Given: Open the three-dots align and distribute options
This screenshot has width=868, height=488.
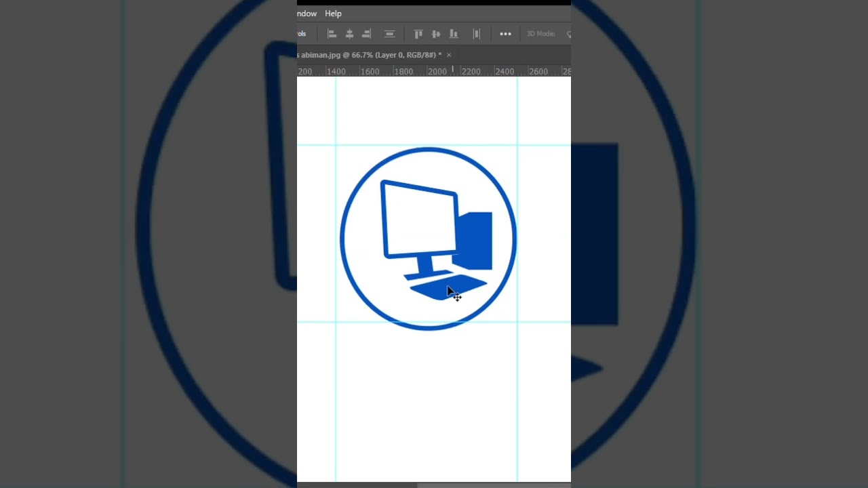Looking at the screenshot, I should tap(506, 34).
